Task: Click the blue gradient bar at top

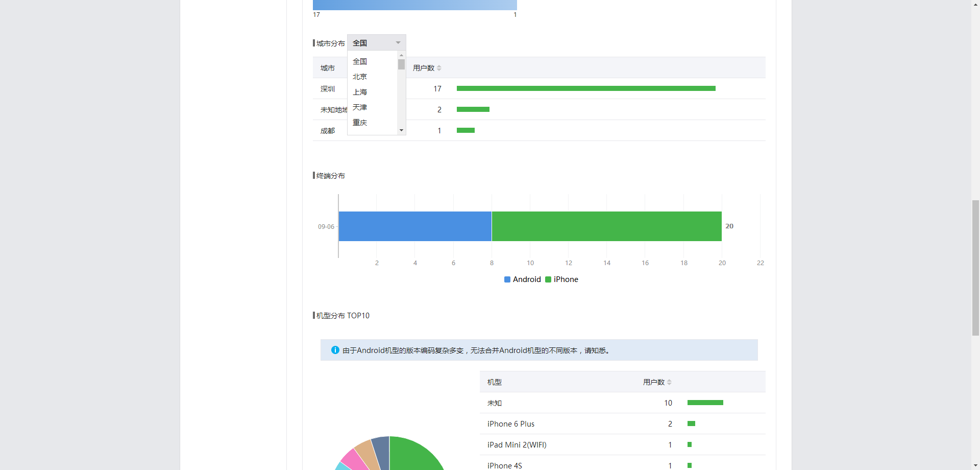Action: point(414,5)
